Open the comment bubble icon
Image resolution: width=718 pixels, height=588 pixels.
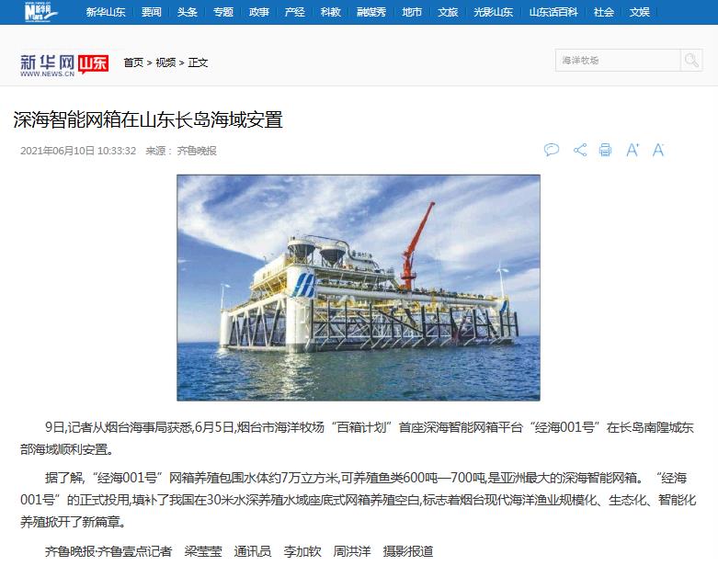(x=552, y=150)
